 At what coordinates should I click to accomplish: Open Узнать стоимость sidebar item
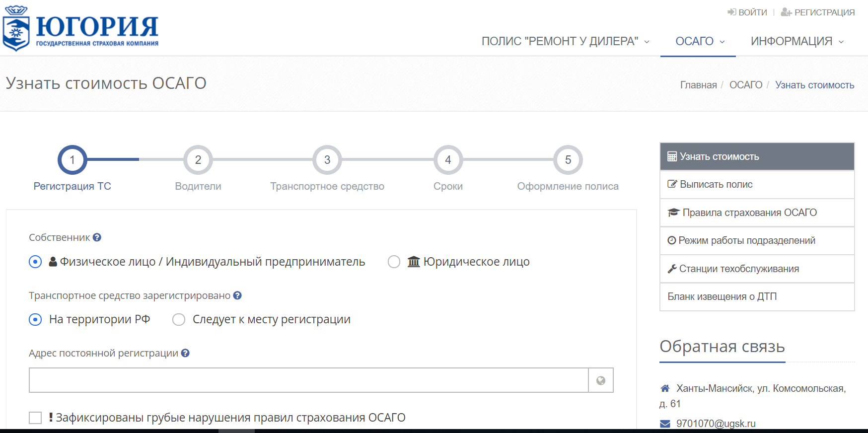click(757, 156)
